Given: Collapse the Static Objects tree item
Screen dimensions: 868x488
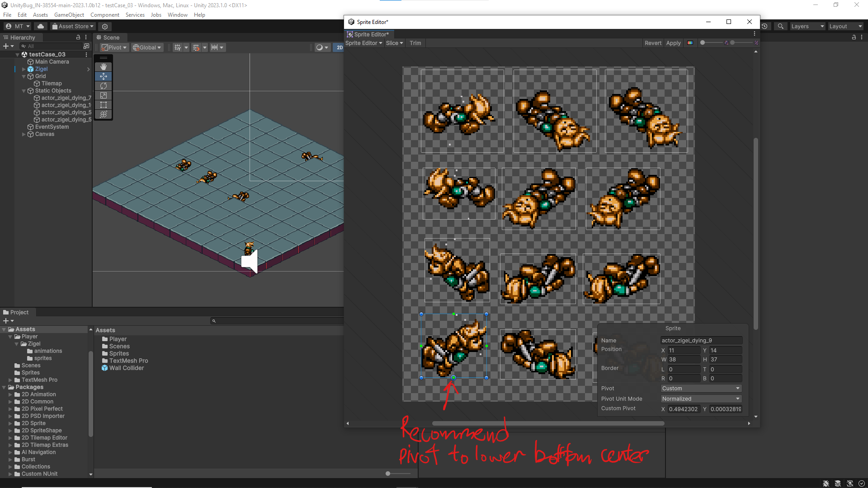Looking at the screenshot, I should click(x=24, y=91).
